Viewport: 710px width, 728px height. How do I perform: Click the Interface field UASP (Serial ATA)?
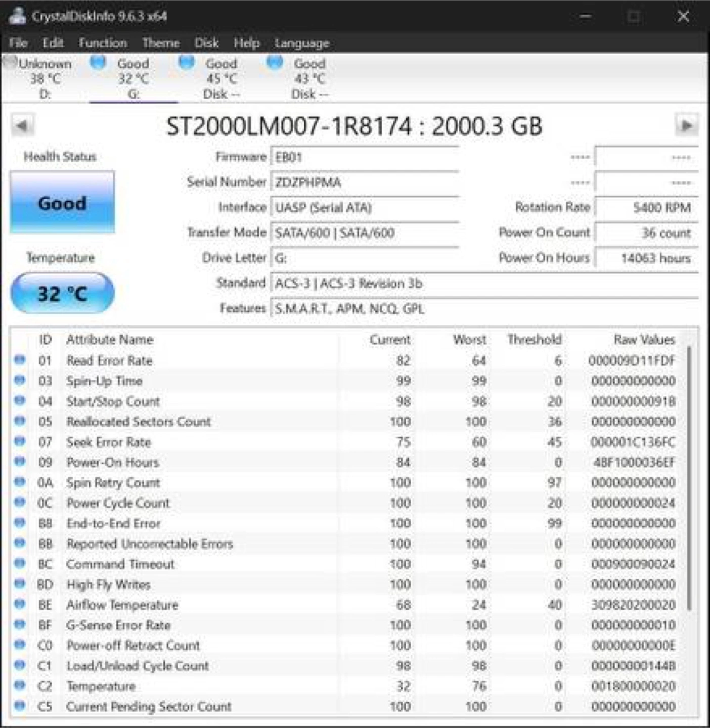[x=365, y=208]
